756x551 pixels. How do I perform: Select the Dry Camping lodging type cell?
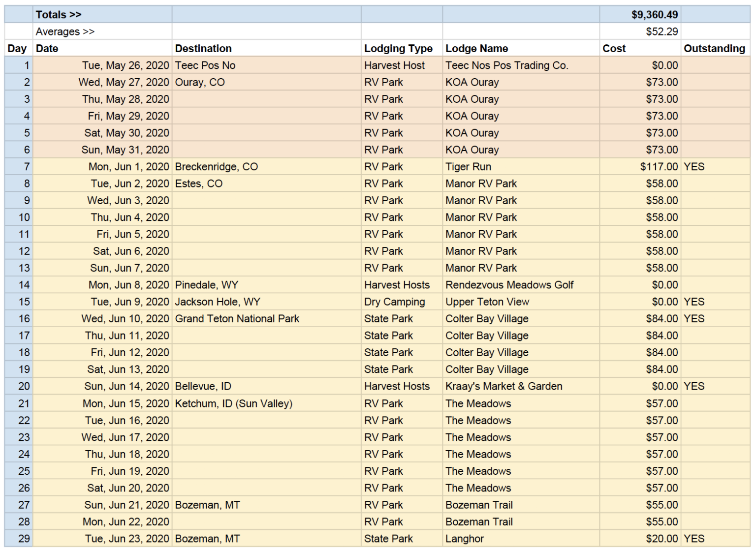click(394, 302)
